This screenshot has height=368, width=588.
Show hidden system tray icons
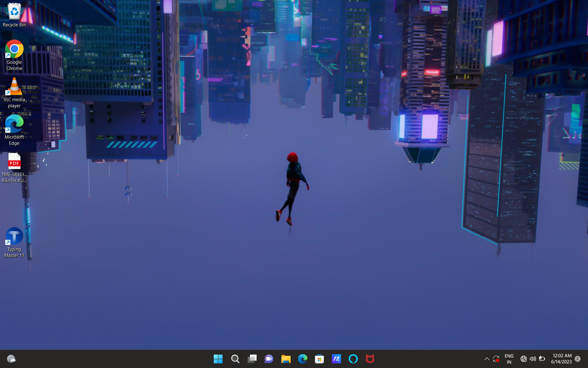click(x=487, y=359)
